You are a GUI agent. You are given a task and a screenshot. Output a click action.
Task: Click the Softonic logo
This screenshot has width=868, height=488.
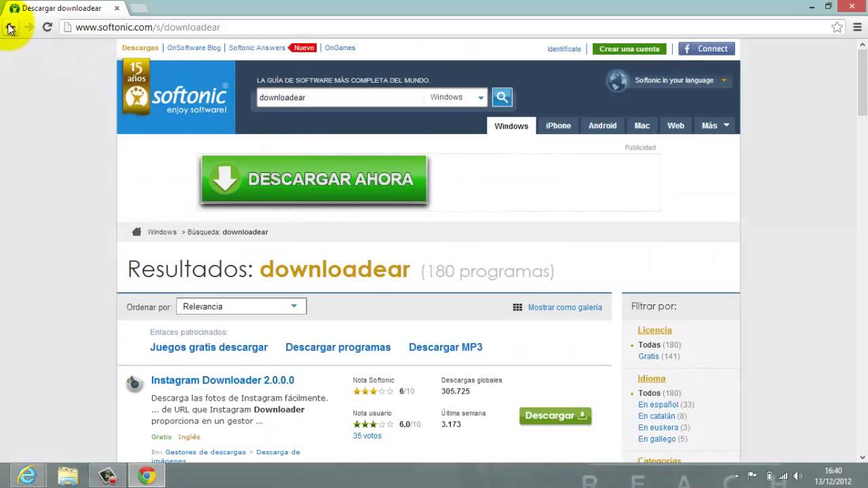pos(176,97)
